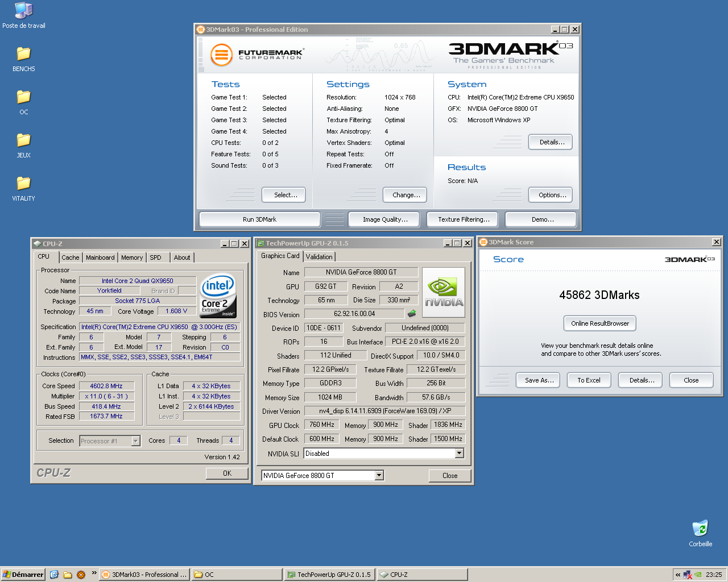The height and width of the screenshot is (582, 728).
Task: Click the 45862 3DMarks score text
Action: pyautogui.click(x=599, y=295)
